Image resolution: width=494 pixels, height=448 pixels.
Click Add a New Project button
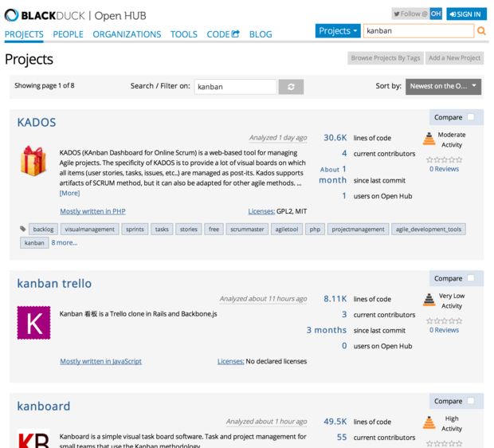[x=454, y=58]
